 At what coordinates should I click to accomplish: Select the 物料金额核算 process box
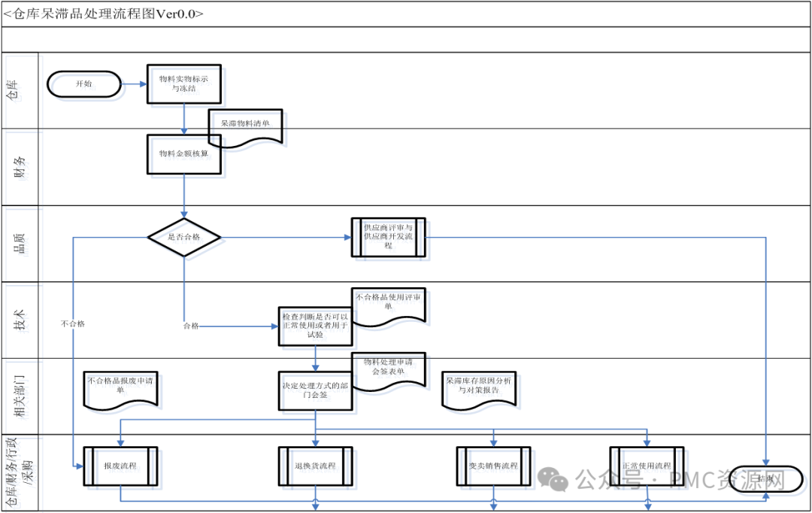(183, 155)
